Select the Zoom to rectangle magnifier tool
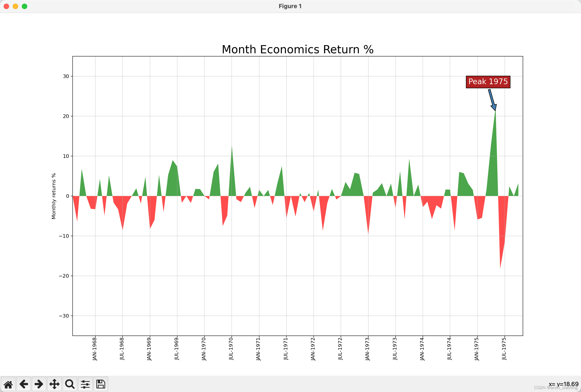The image size is (581, 392). pos(70,384)
